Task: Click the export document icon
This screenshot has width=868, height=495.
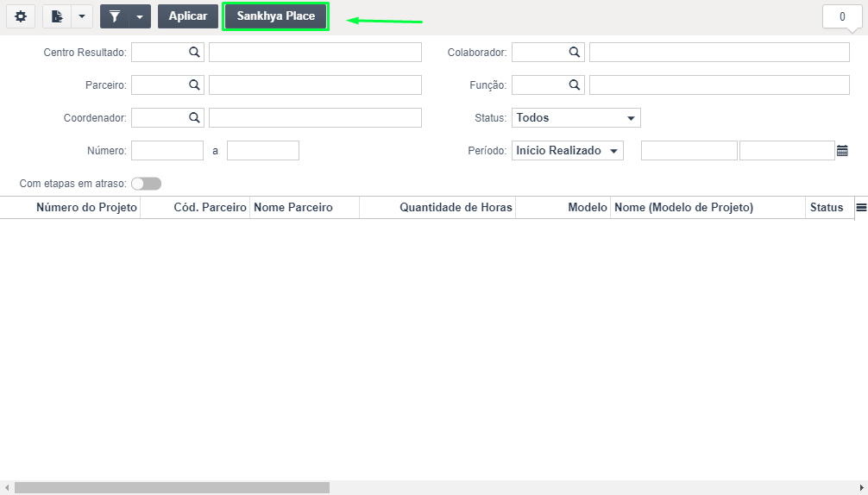Action: tap(57, 16)
